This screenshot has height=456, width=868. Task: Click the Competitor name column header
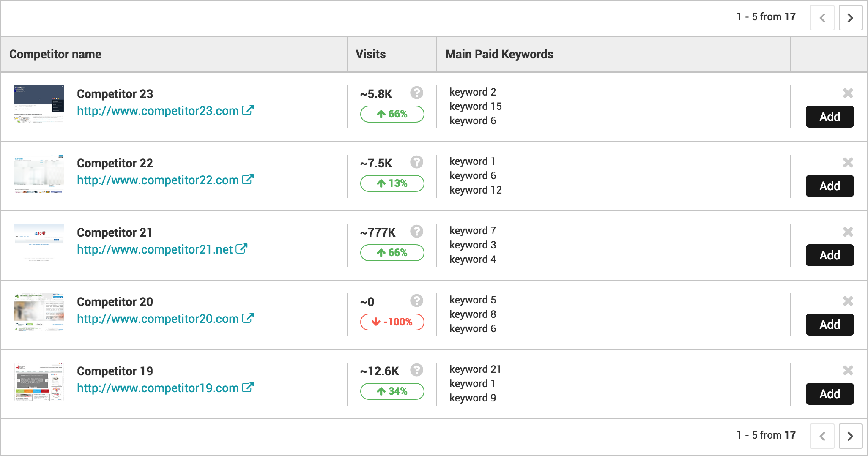point(55,54)
